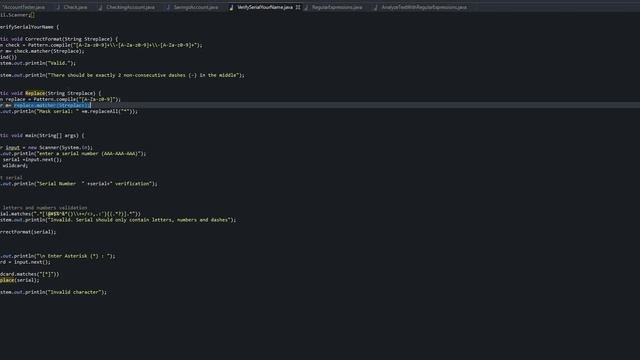Click the VerifySerialYourName class declaration line
This screenshot has width=640, height=360.
29,27
